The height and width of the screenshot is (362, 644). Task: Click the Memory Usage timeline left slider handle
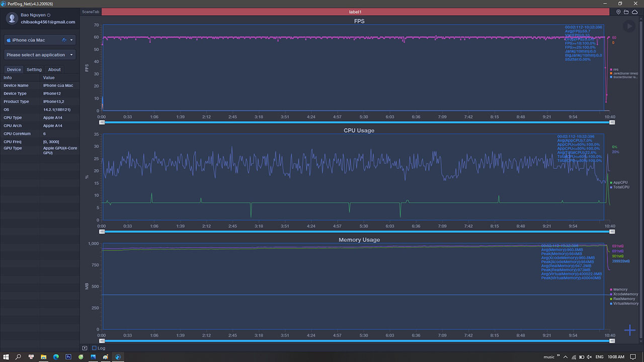[102, 341]
